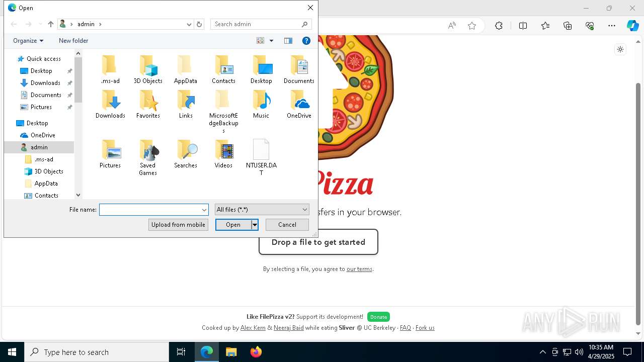Select pinned Documents under Quick access
This screenshot has height=362, width=644.
(46, 95)
